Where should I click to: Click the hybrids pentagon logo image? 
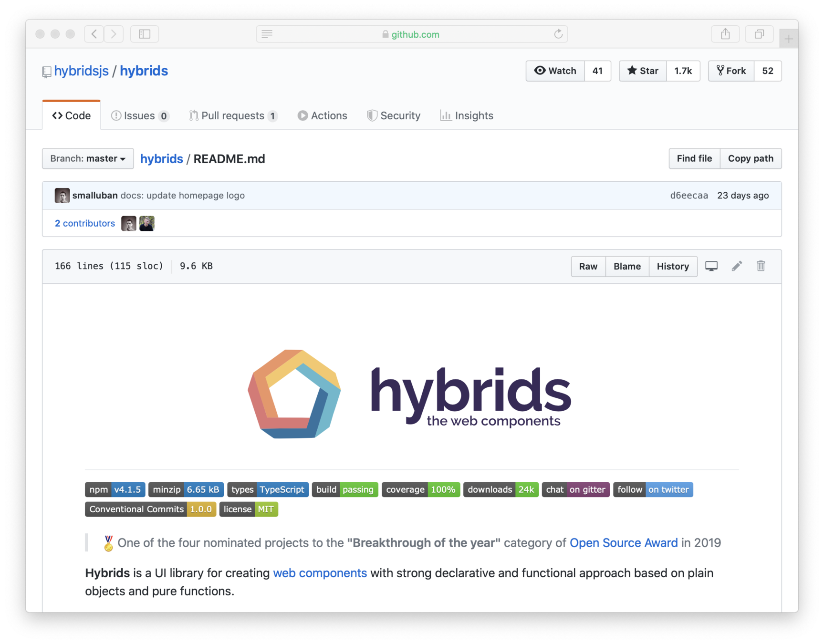pyautogui.click(x=294, y=394)
